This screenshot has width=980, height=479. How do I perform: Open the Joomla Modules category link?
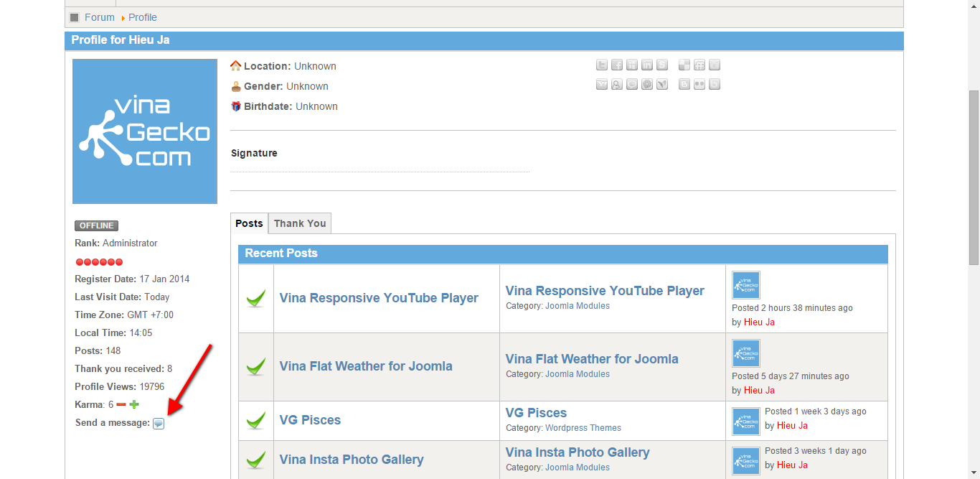(x=578, y=305)
